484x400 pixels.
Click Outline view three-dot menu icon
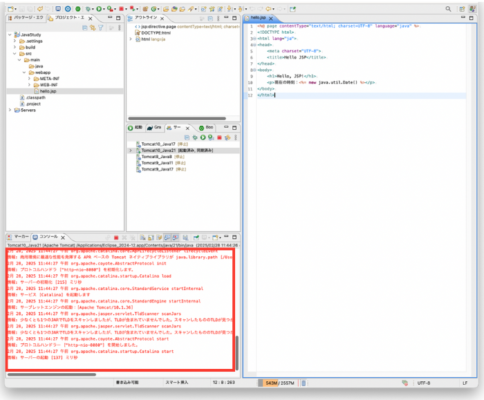(x=218, y=18)
